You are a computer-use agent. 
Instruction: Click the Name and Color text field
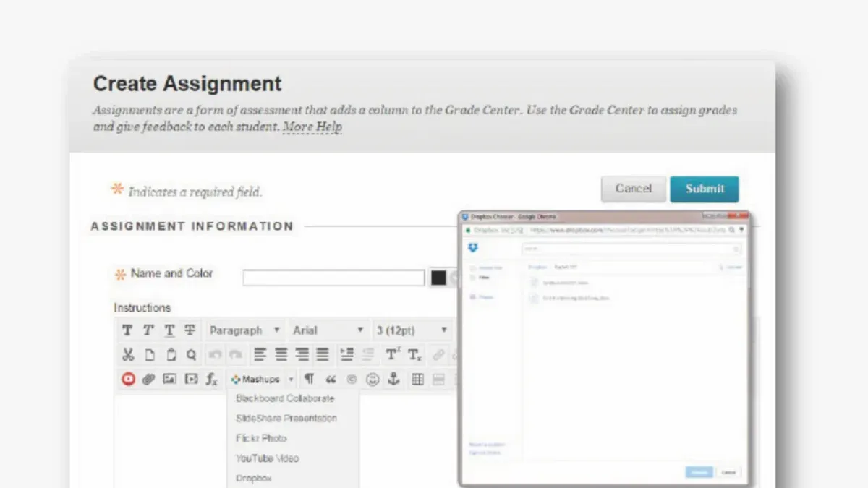333,278
